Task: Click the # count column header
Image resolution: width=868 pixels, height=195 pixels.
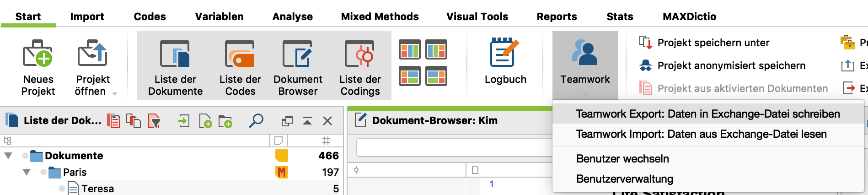Action: click(326, 141)
